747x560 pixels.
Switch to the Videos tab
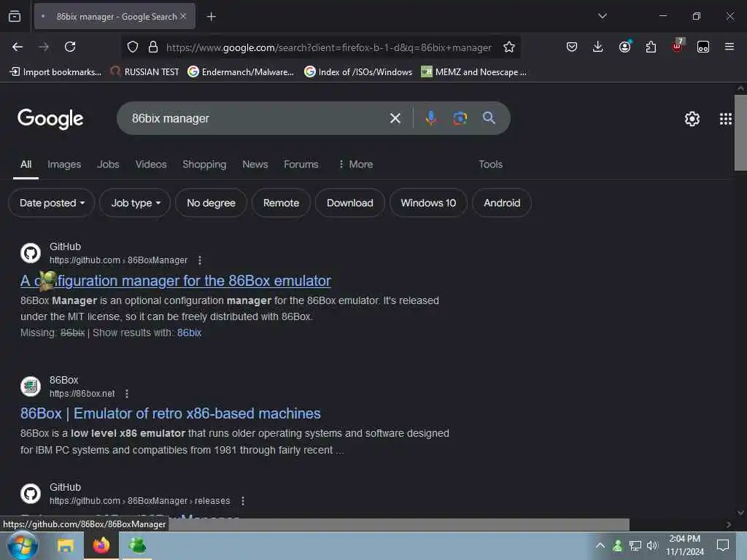coord(151,164)
